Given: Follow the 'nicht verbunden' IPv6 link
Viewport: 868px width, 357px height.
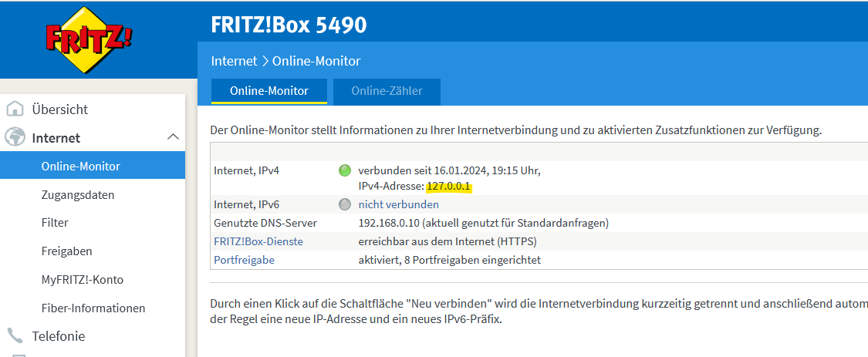Looking at the screenshot, I should click(x=399, y=205).
